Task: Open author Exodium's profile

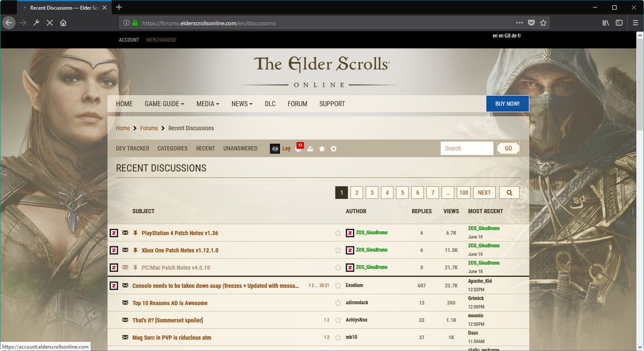Action: pos(354,286)
